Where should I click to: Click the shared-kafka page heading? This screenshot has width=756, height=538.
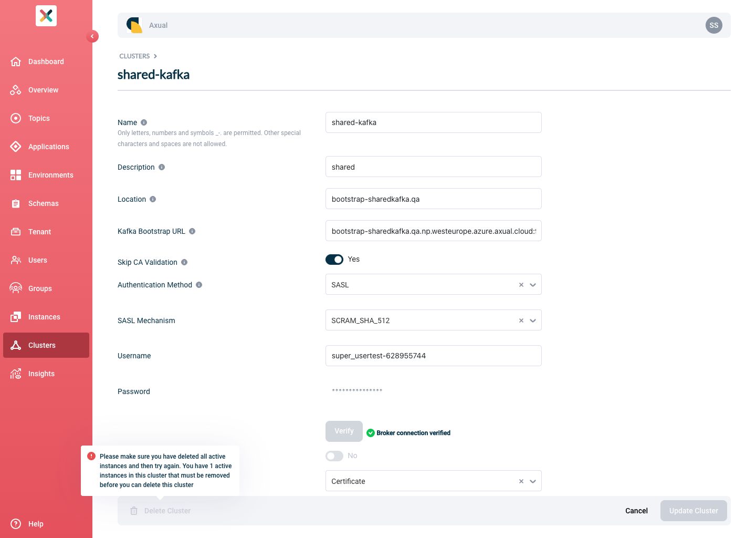click(153, 75)
